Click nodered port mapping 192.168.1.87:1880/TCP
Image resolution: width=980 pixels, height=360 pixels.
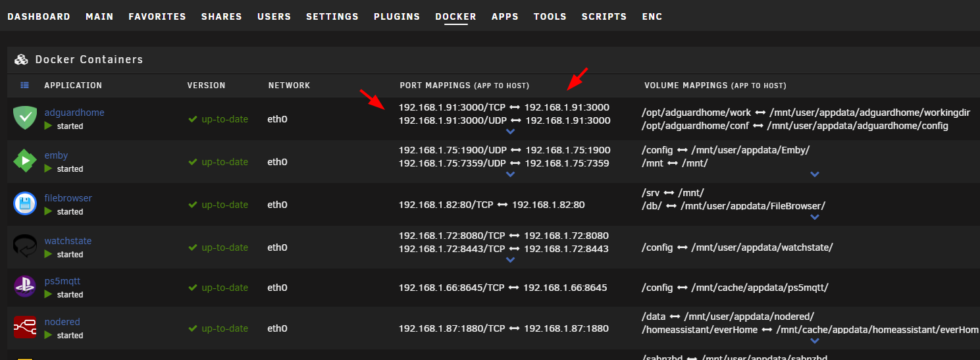coord(452,328)
